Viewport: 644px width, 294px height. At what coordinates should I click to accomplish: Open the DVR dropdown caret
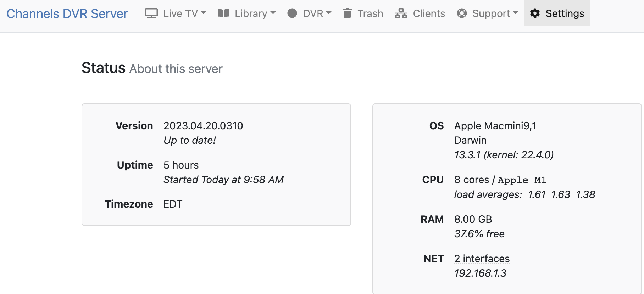(329, 13)
